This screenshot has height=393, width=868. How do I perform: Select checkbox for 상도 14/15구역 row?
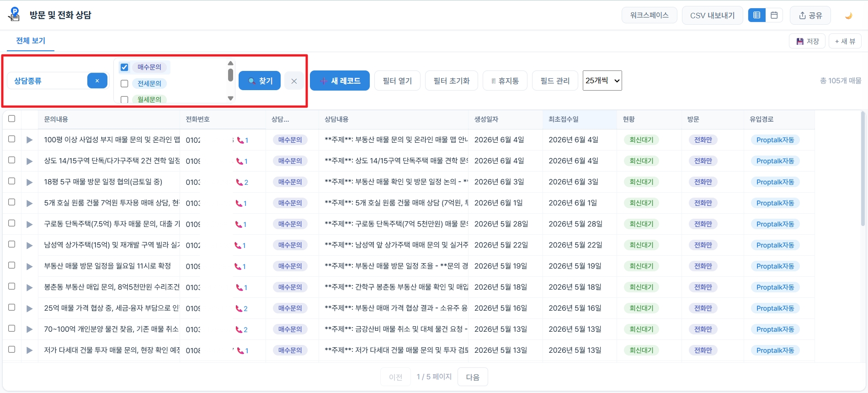tap(12, 160)
